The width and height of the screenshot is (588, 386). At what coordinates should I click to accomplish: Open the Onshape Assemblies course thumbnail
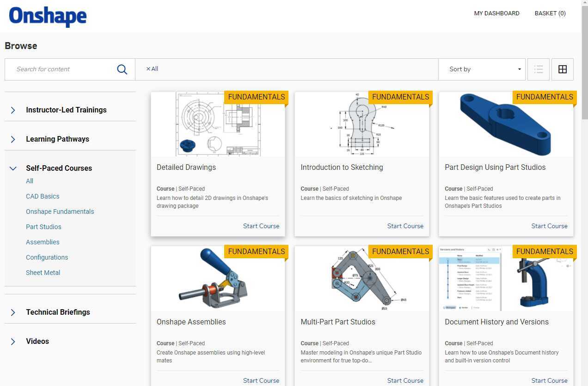click(x=218, y=278)
